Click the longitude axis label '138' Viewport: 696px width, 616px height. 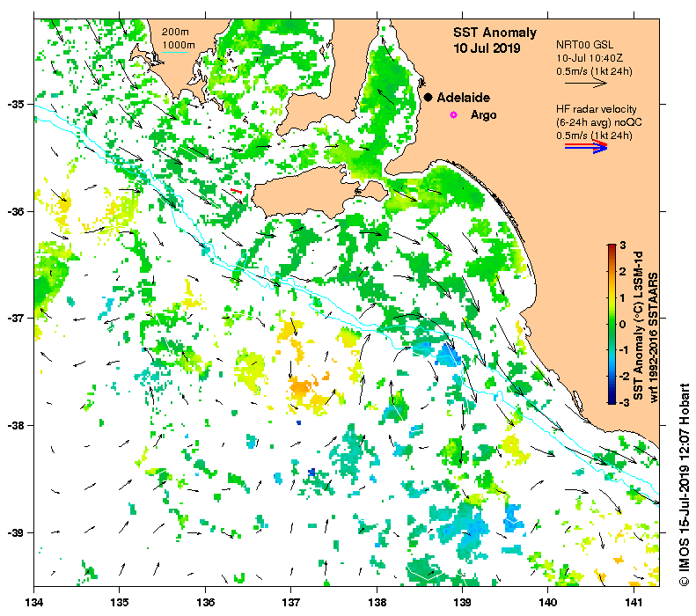(377, 602)
